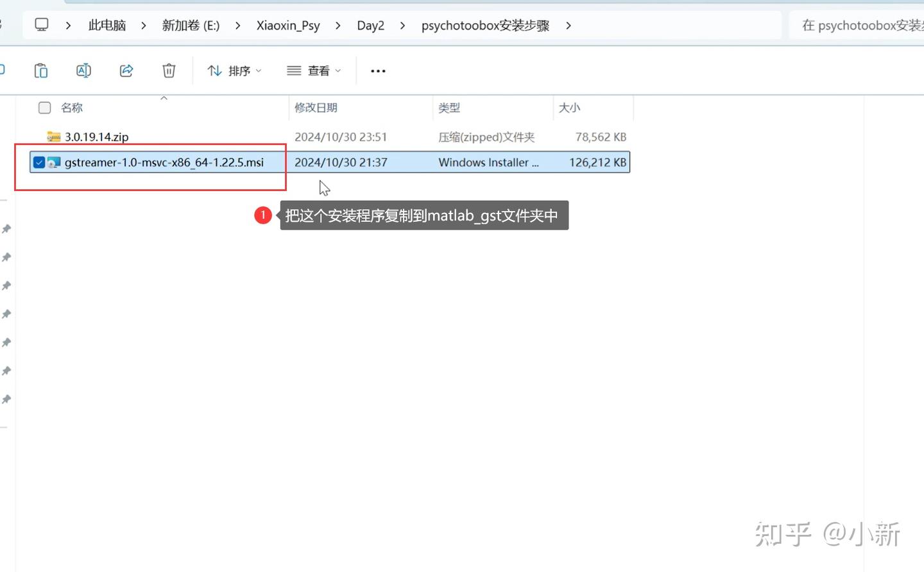Select the file 3.0.19.14.zip
This screenshot has height=572, width=924.
coord(96,137)
